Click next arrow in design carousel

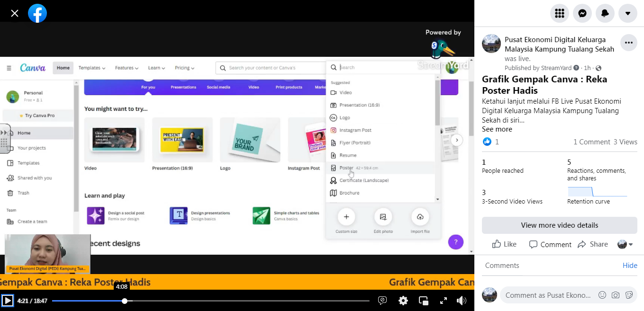[456, 140]
